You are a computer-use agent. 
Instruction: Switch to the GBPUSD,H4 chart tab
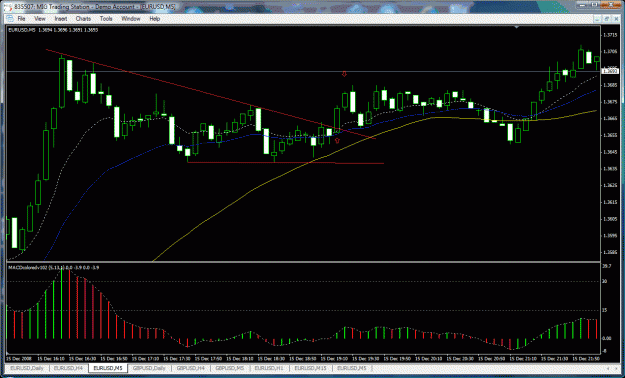[191, 368]
